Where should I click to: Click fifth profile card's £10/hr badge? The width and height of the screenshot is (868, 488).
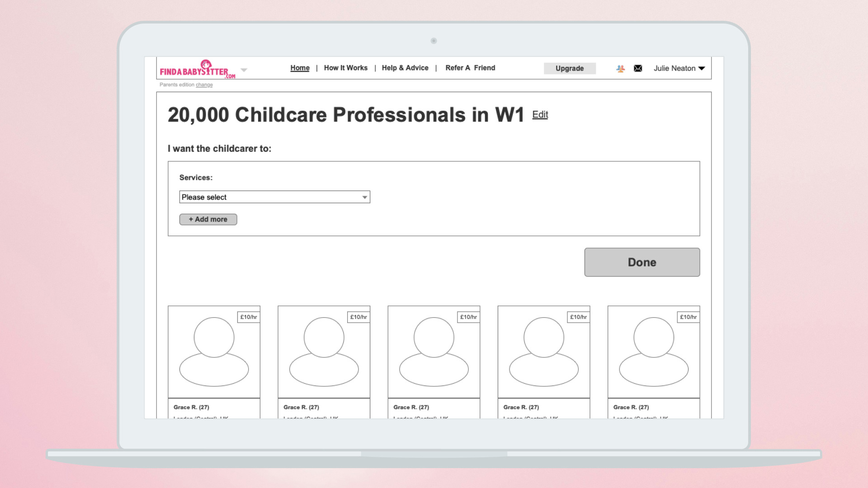click(688, 317)
